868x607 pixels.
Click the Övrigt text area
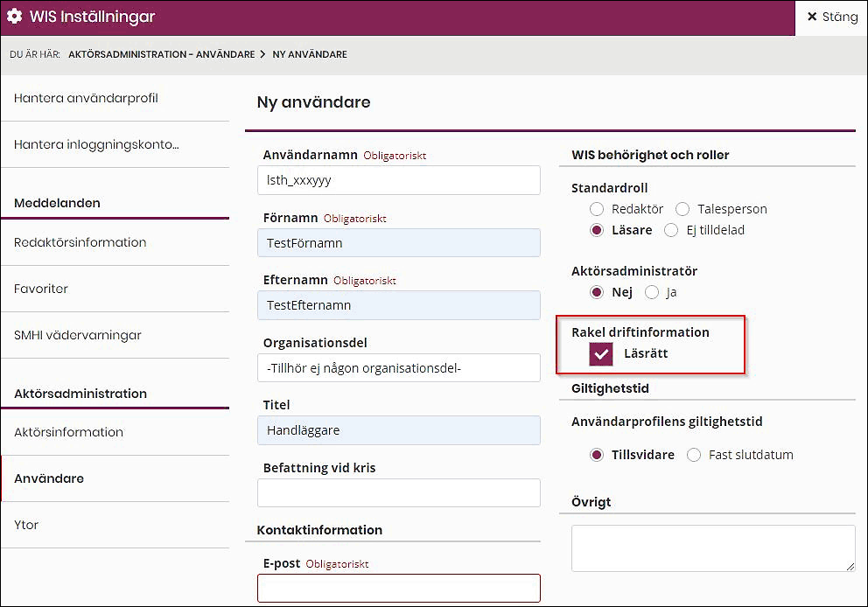[712, 548]
